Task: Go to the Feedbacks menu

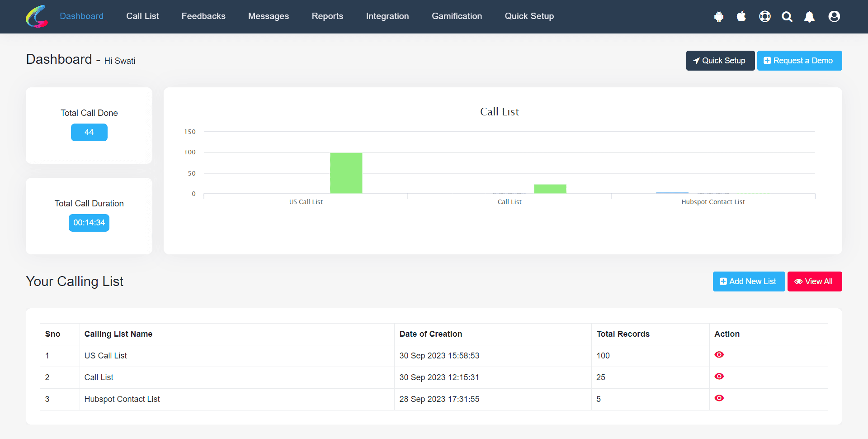Action: click(x=203, y=16)
